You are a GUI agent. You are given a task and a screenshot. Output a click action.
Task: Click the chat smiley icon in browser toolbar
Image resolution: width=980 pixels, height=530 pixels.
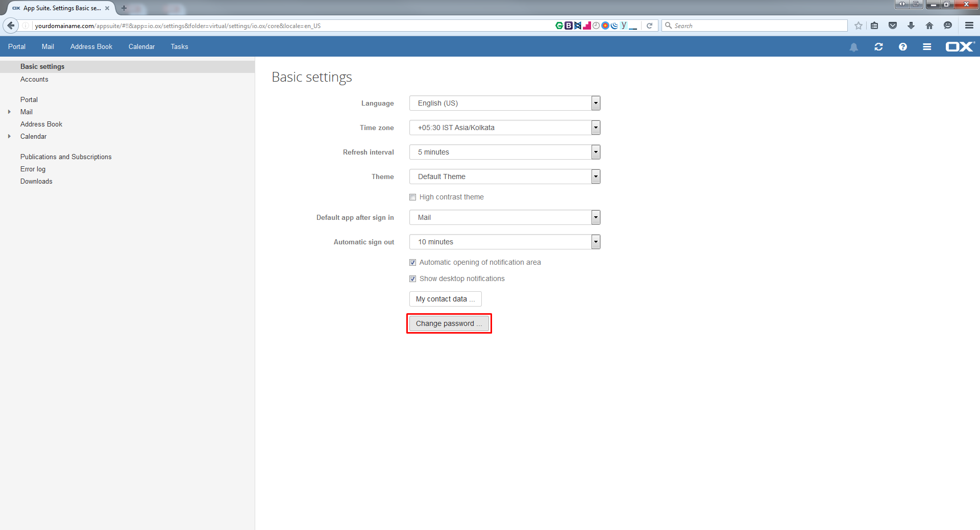pos(948,26)
